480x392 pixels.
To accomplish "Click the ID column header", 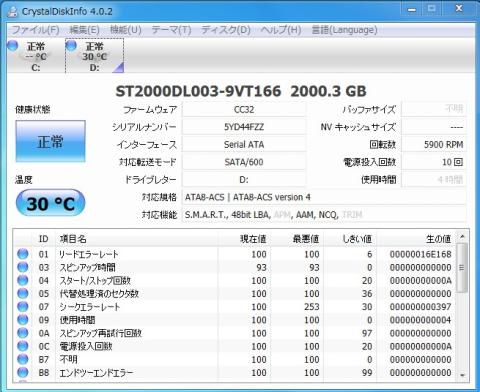I will (44, 239).
